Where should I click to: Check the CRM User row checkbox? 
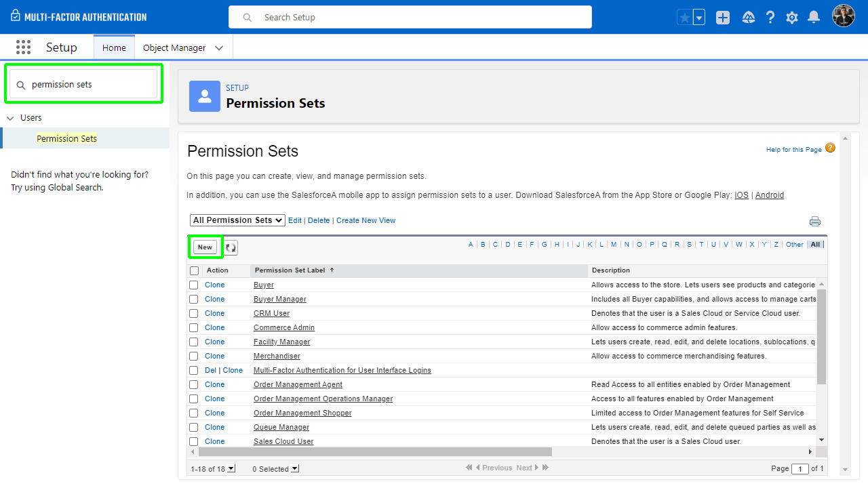point(194,313)
